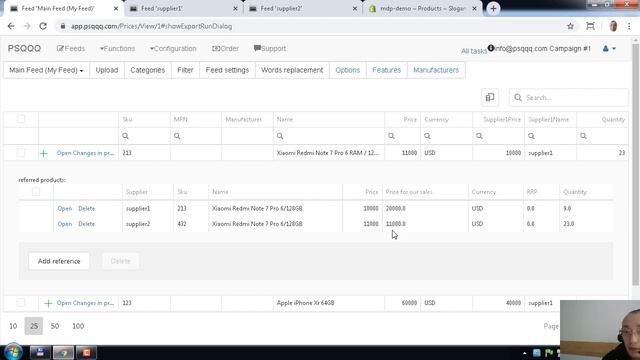
Task: Click the user account icon in header
Action: tap(606, 49)
